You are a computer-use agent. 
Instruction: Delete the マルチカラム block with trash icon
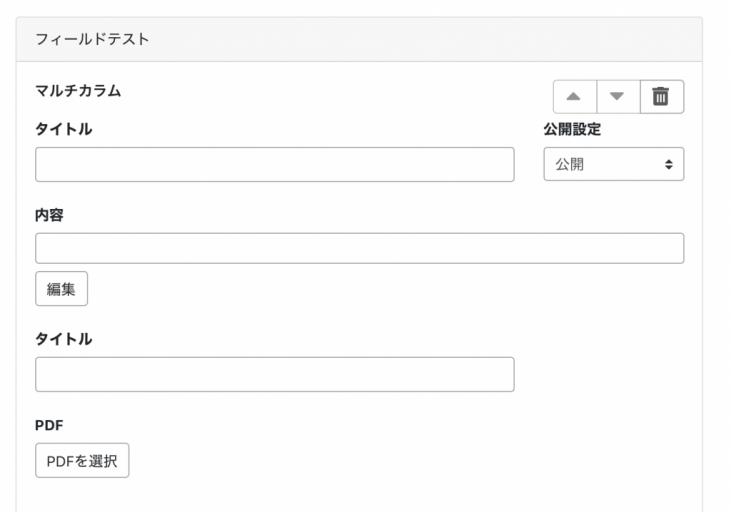point(661,97)
